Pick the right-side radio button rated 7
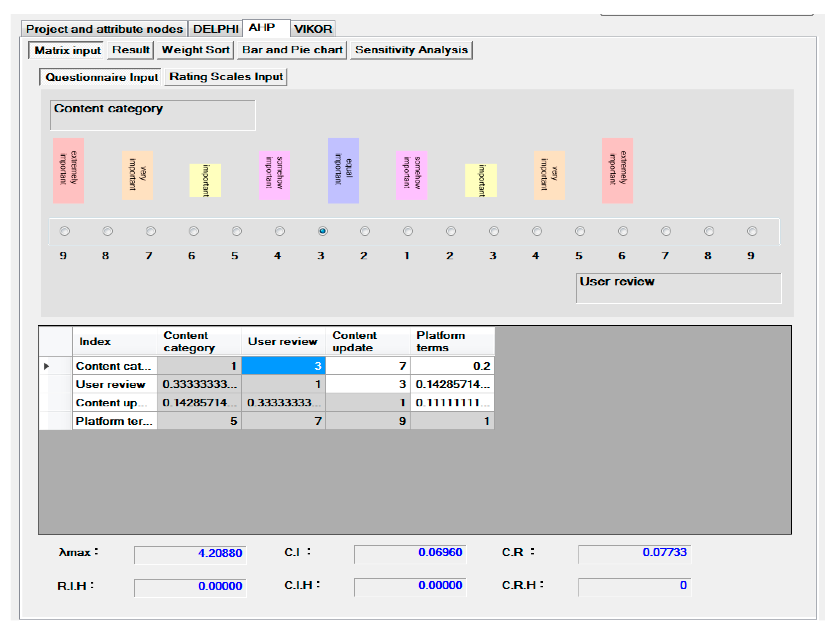Viewport: 840px width, 633px height. click(x=666, y=231)
